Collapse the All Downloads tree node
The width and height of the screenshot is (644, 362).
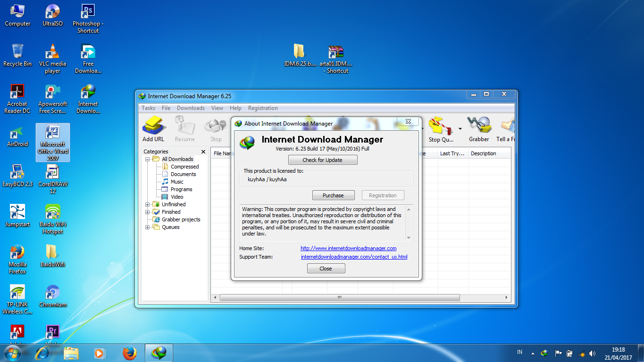coord(148,159)
